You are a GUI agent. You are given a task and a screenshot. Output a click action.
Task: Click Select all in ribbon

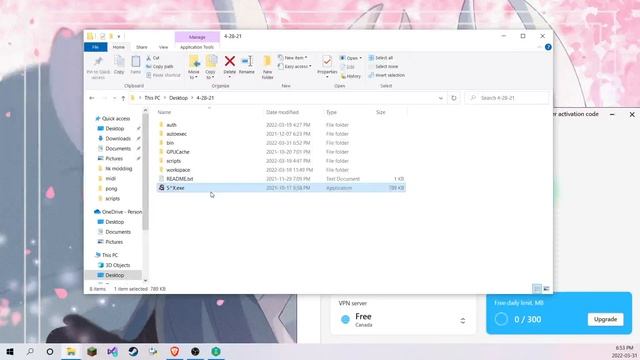click(381, 58)
